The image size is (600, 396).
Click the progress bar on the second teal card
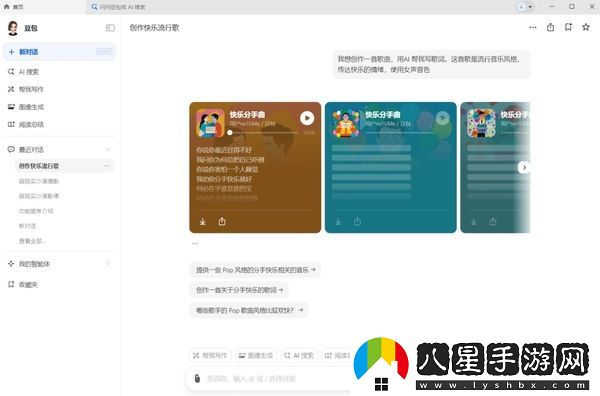[x=399, y=132]
